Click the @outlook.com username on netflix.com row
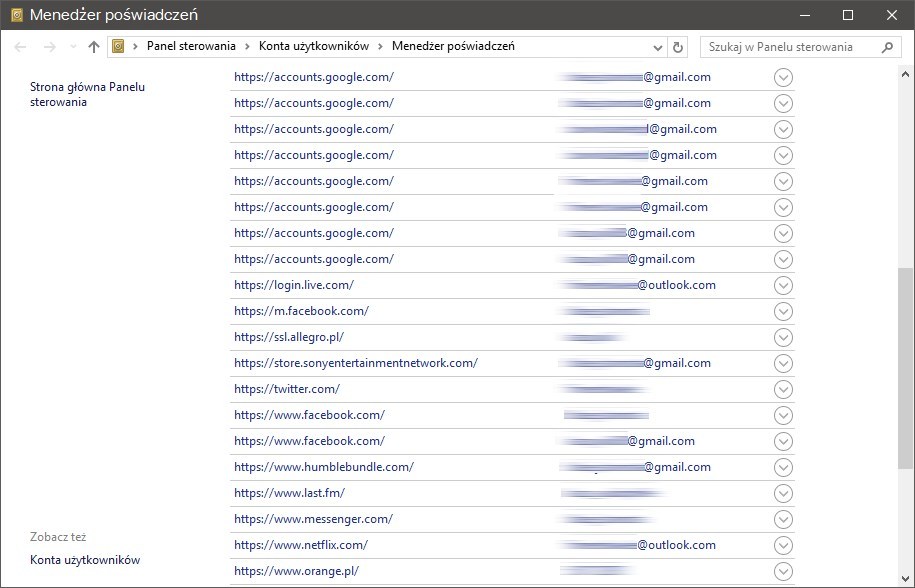This screenshot has width=915, height=588. tap(636, 545)
